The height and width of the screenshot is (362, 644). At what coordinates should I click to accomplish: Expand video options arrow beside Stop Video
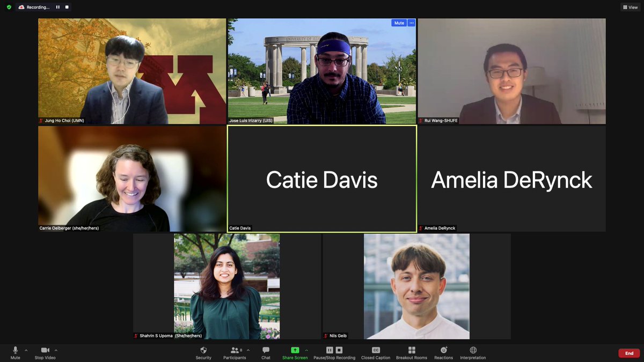click(x=56, y=350)
